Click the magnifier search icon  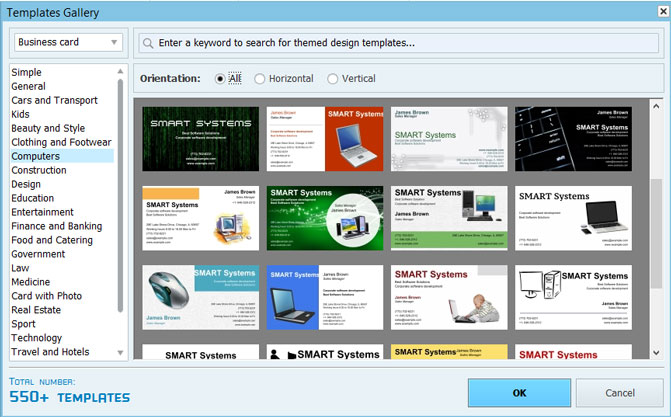pos(148,43)
